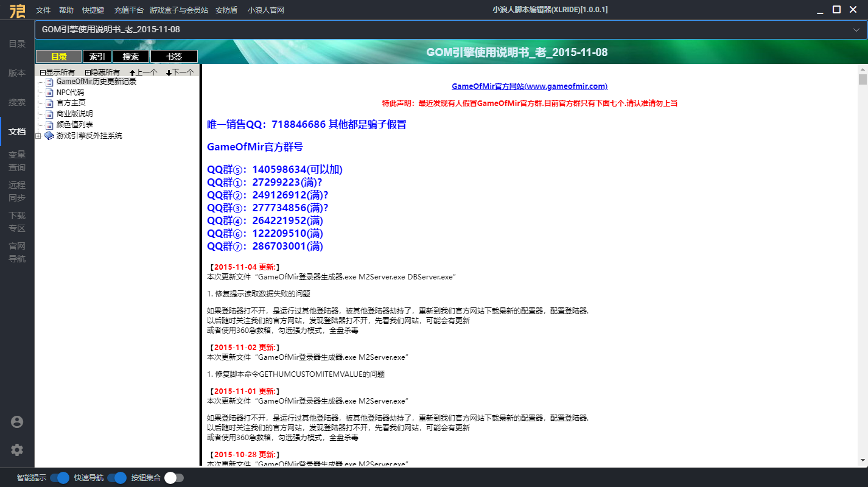Image resolution: width=868 pixels, height=487 pixels.
Task: Click the 隐藏所有 hide-all icon
Action: (88, 72)
